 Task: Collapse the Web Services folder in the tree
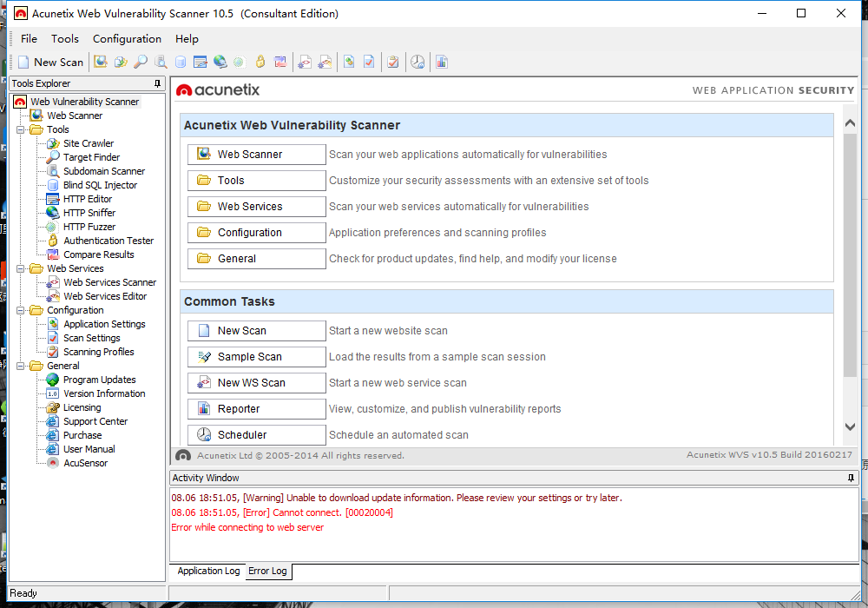click(x=21, y=268)
